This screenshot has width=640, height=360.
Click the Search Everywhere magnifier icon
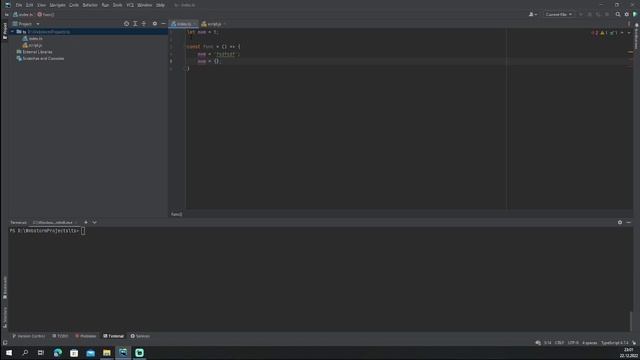pyautogui.click(x=618, y=14)
